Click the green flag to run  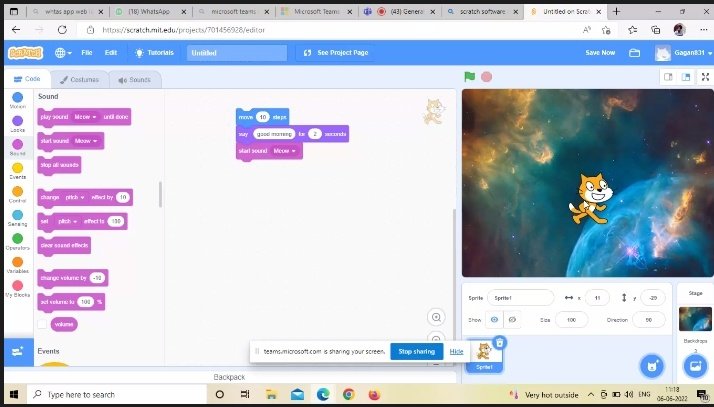tap(469, 76)
